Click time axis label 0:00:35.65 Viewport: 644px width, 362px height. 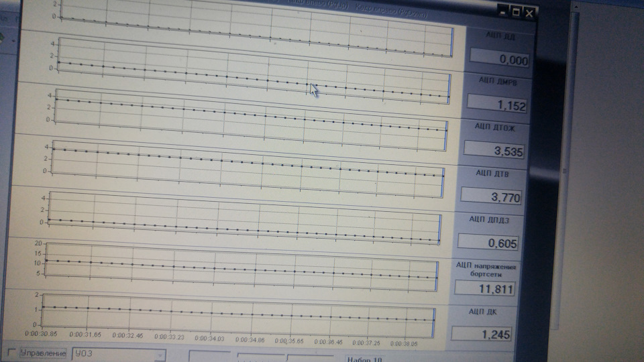pos(289,341)
